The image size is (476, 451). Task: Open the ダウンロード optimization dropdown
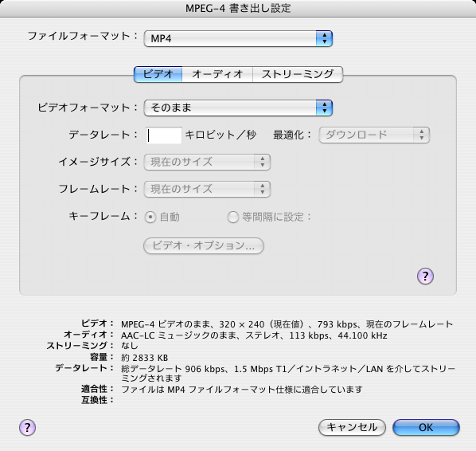[x=374, y=135]
